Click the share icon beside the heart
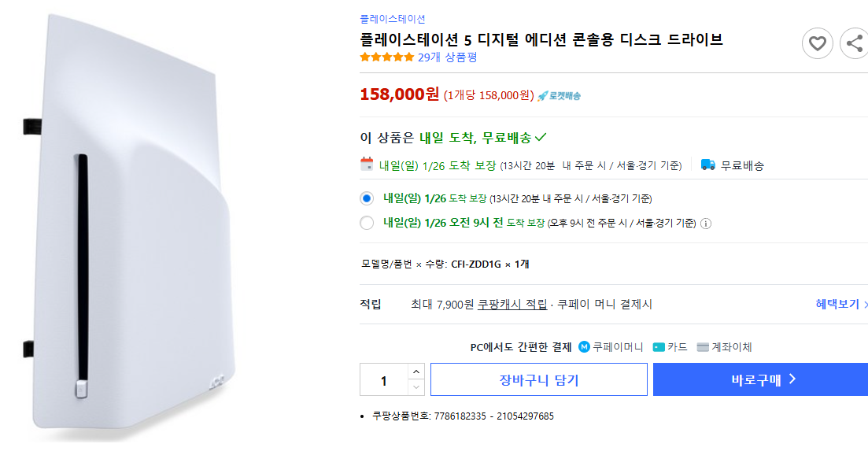 (x=855, y=43)
